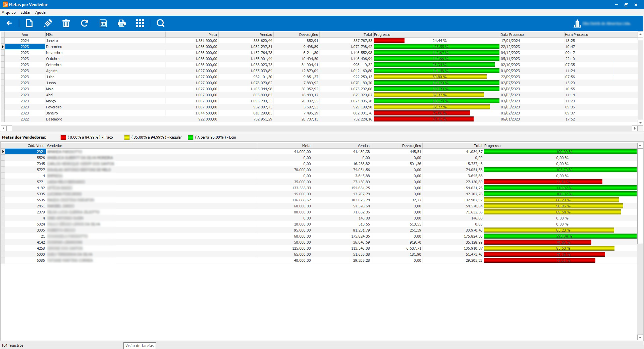Screen dimensions: 644x349
Task: Click the red Fraco legend swatch
Action: tap(63, 137)
